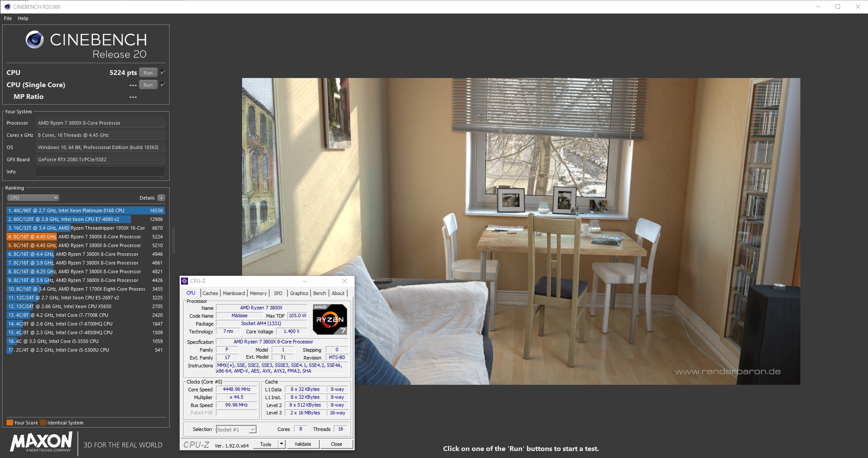This screenshot has width=868, height=458.
Task: Click the Cinebench app icon in title bar
Action: [x=7, y=7]
